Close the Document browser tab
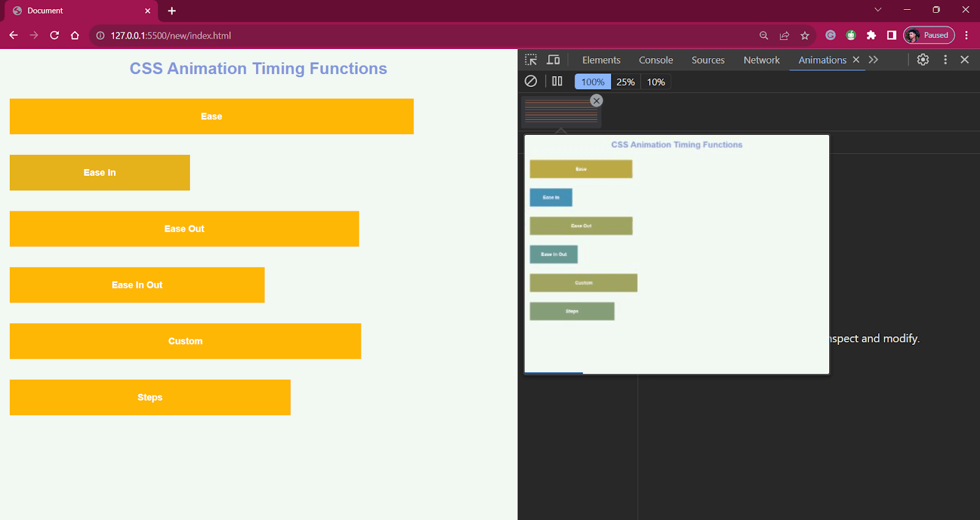The image size is (980, 520). click(148, 11)
